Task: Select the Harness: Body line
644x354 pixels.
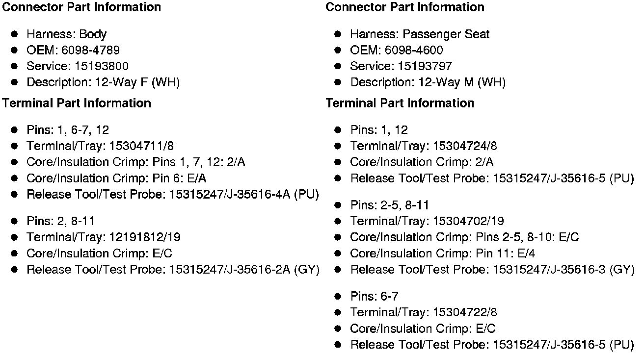Action: 67,34
